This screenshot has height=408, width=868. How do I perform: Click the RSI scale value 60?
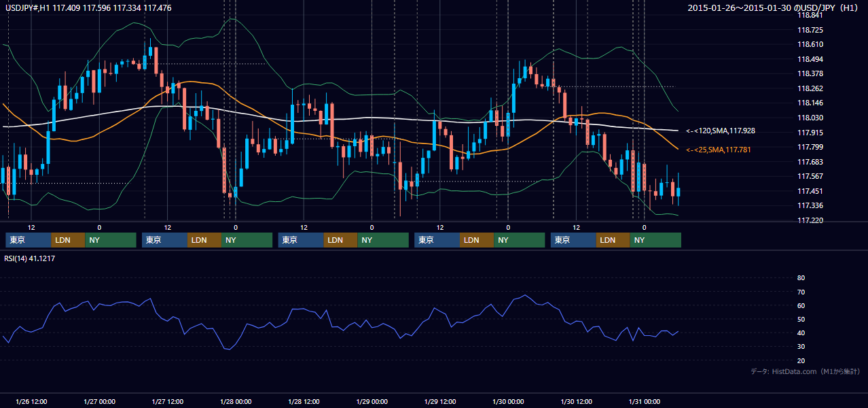[801, 305]
